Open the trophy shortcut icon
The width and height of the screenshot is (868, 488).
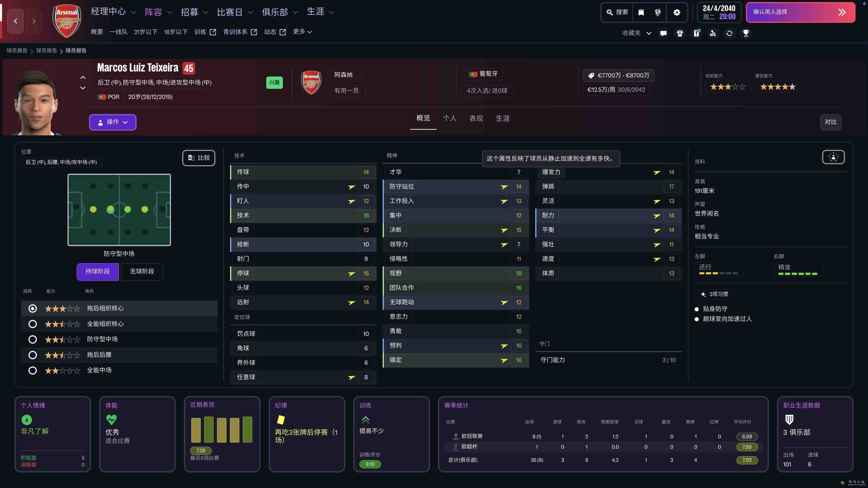point(746,33)
